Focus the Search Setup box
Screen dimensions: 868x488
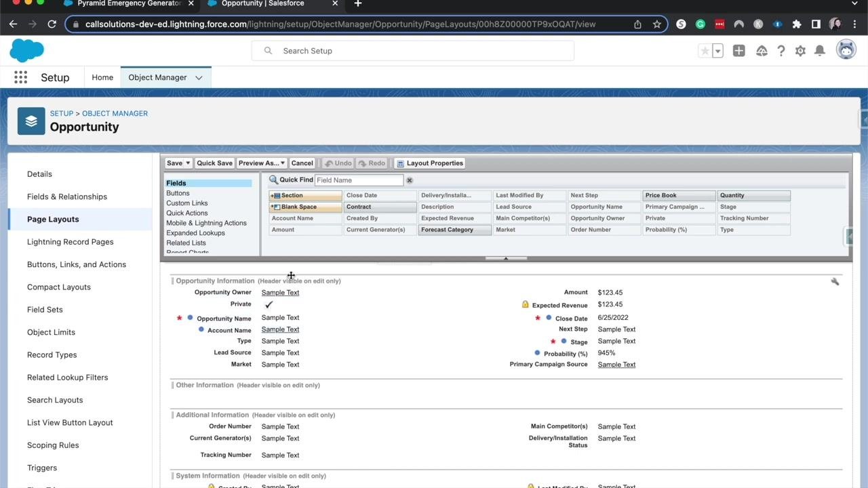point(413,51)
